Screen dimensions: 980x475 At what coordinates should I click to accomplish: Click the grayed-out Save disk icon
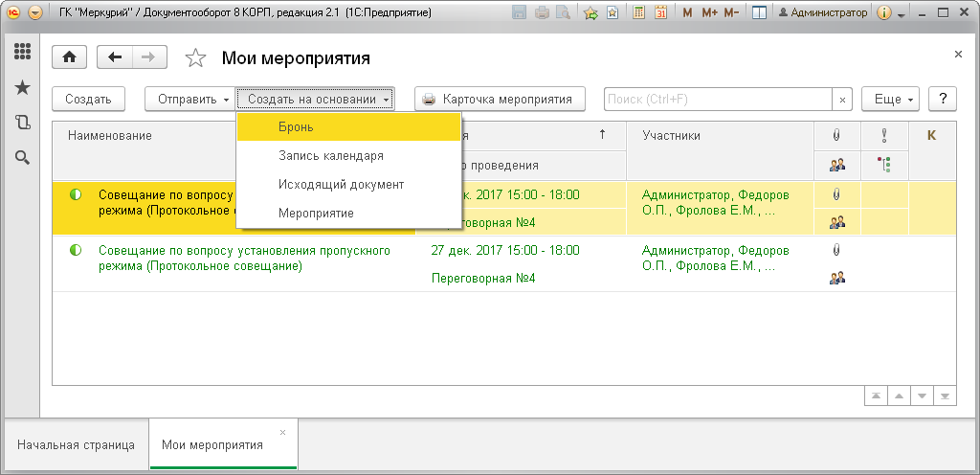click(519, 12)
